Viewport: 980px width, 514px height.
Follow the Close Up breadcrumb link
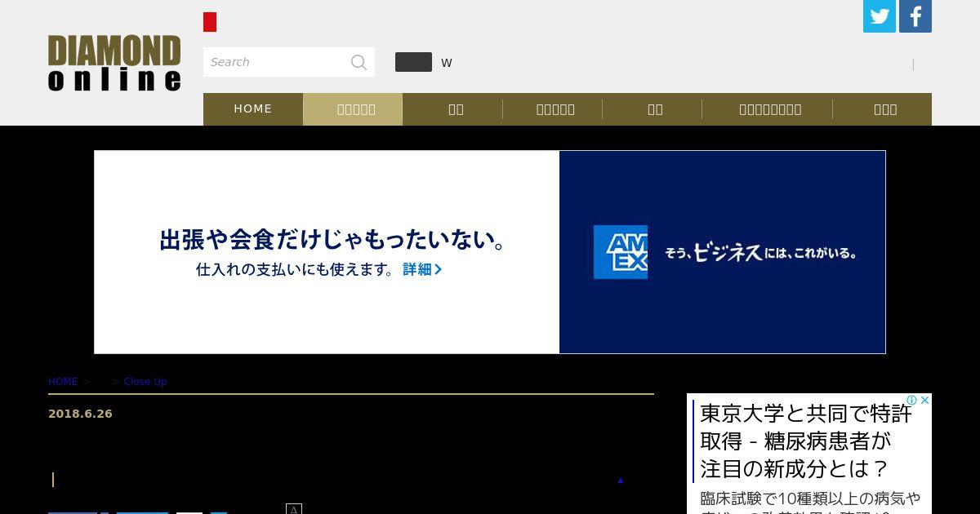pos(145,382)
